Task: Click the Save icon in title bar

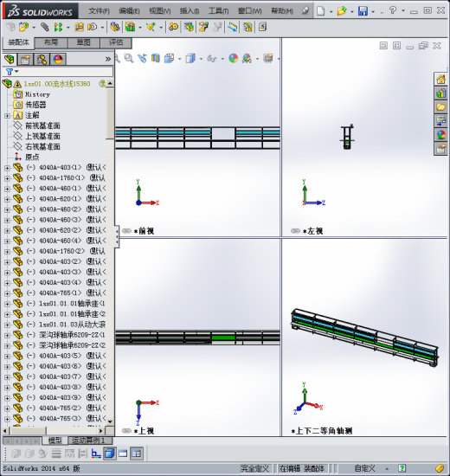Action: point(363,11)
